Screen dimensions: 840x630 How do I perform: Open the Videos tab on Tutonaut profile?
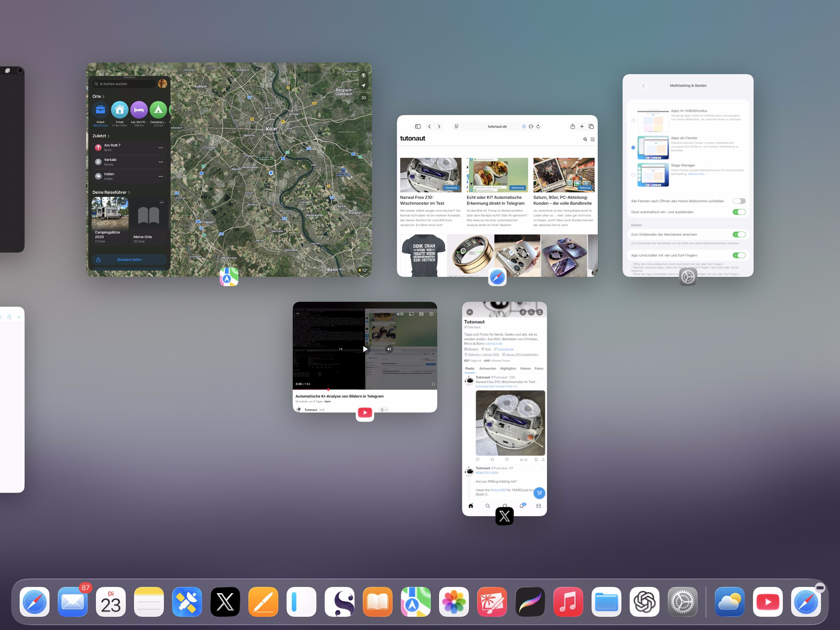click(525, 369)
